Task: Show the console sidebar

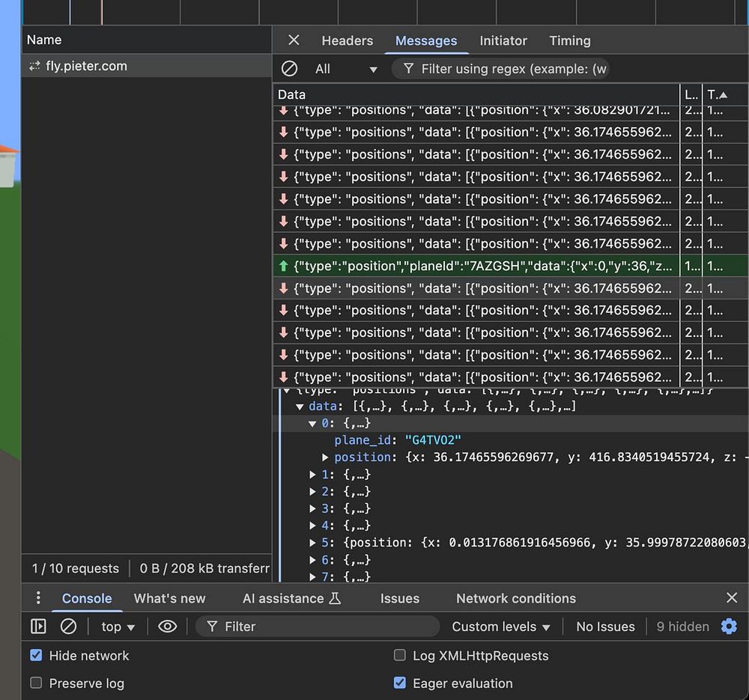Action: [38, 627]
